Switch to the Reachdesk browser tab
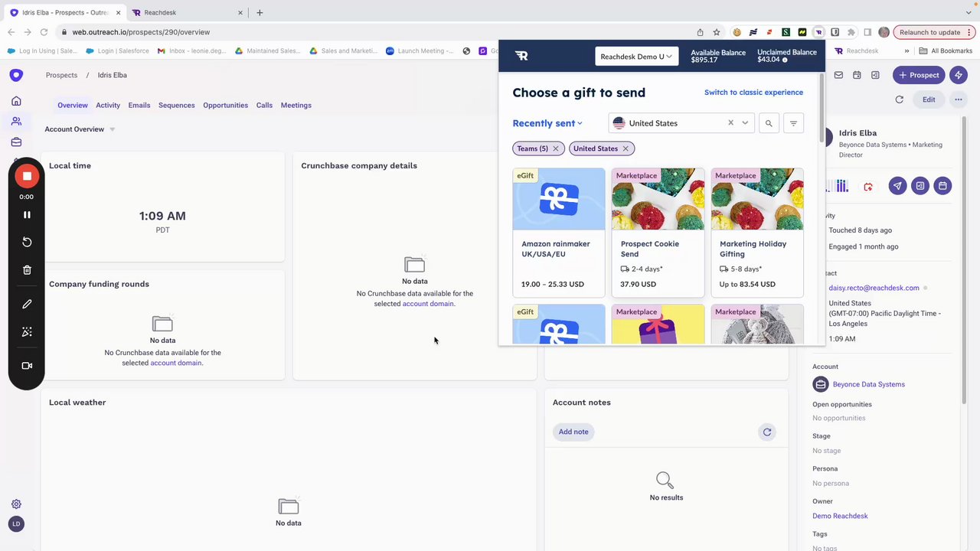Viewport: 980px width, 551px height. click(188, 12)
